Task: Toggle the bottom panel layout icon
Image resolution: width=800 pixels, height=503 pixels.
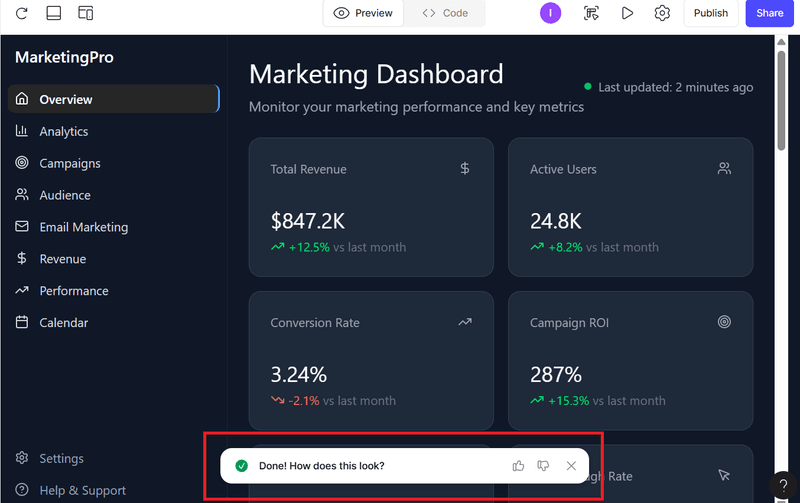Action: 54,13
